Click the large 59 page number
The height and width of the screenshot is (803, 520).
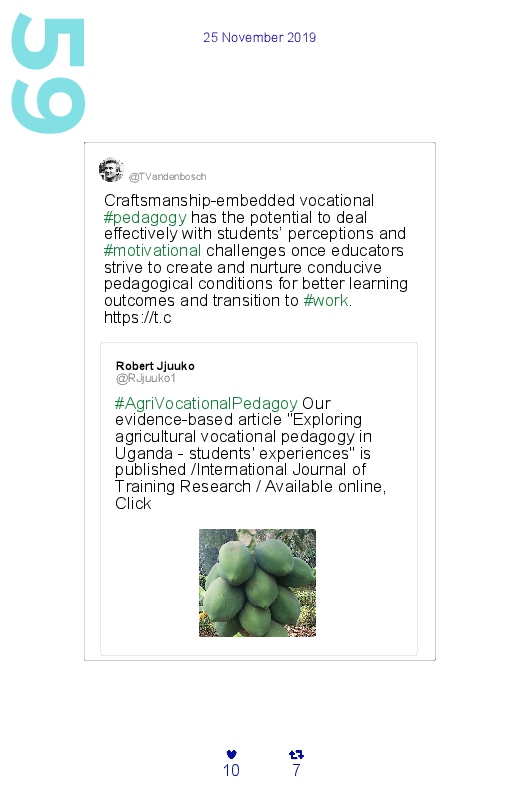pyautogui.click(x=48, y=73)
